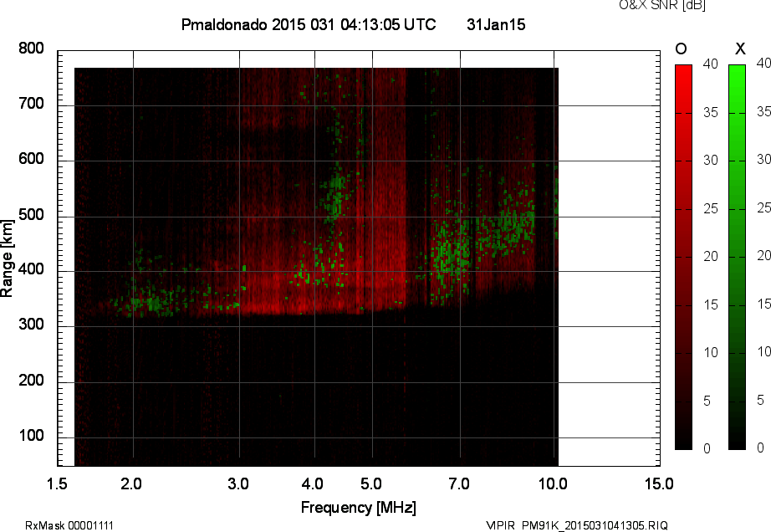
Task: Click the 25 dB label of the O color bar
Action: point(711,209)
